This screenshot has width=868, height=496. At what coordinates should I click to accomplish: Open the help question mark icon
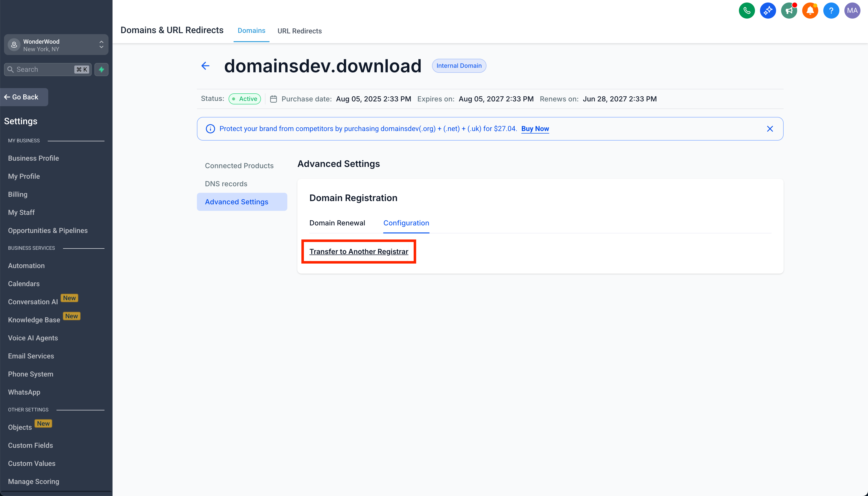(831, 10)
